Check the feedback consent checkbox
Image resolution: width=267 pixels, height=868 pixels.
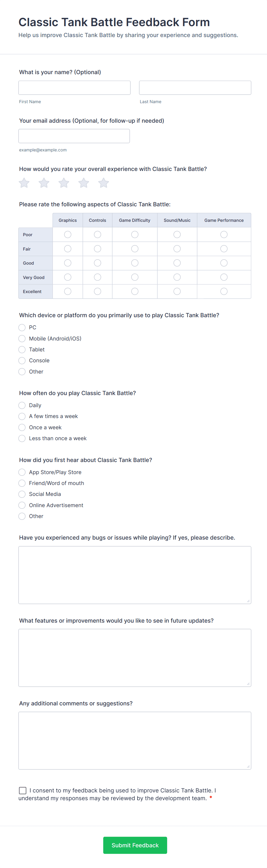tap(23, 790)
